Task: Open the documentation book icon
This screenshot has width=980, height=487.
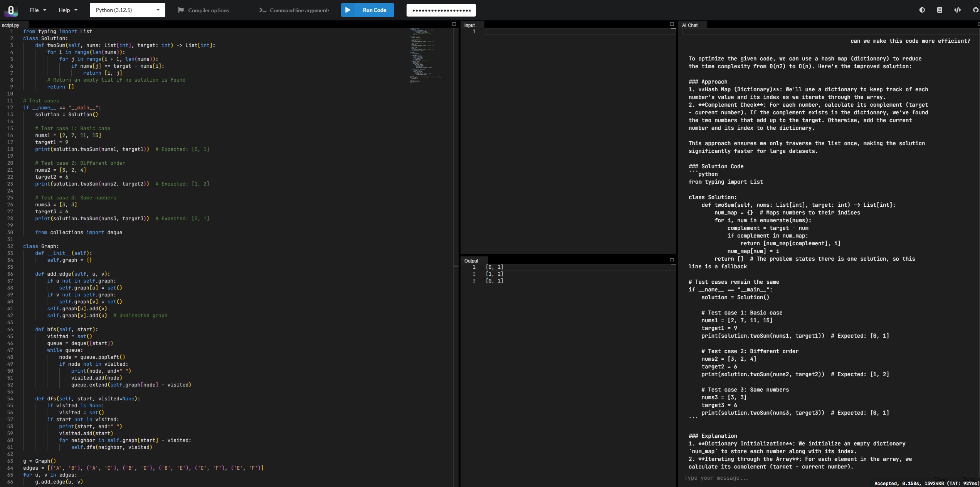Action: pyautogui.click(x=940, y=10)
